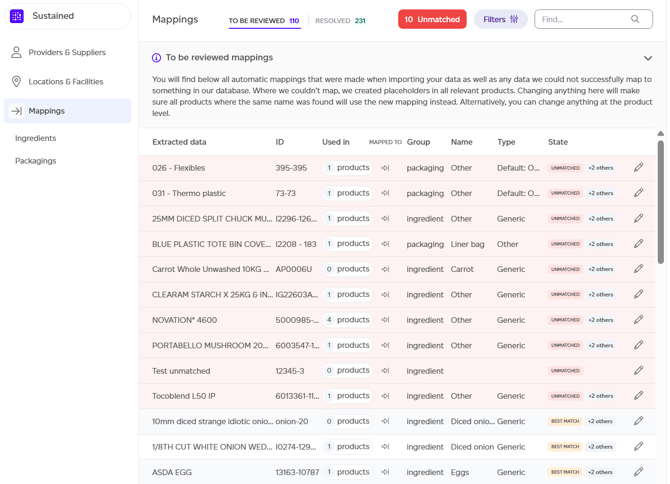Click the Used in column header
The image size is (670, 484).
[x=335, y=142]
